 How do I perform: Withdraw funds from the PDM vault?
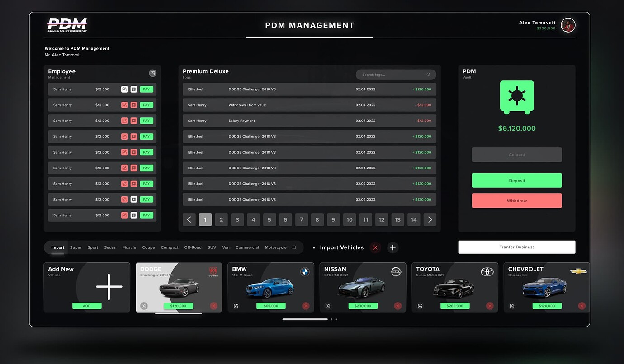tap(516, 201)
